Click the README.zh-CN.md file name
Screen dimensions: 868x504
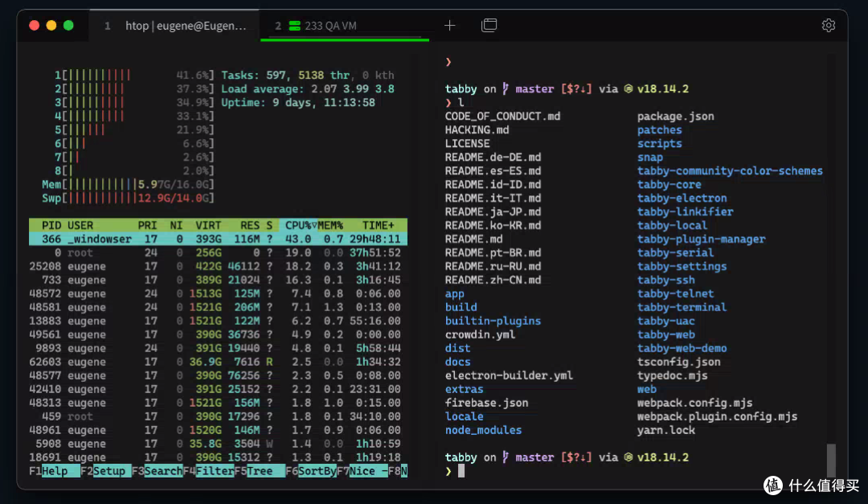(493, 281)
